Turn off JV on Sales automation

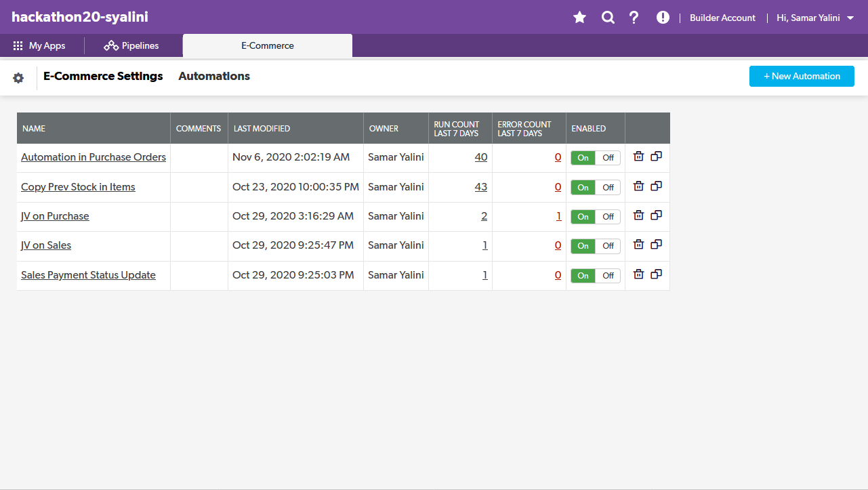coord(608,246)
